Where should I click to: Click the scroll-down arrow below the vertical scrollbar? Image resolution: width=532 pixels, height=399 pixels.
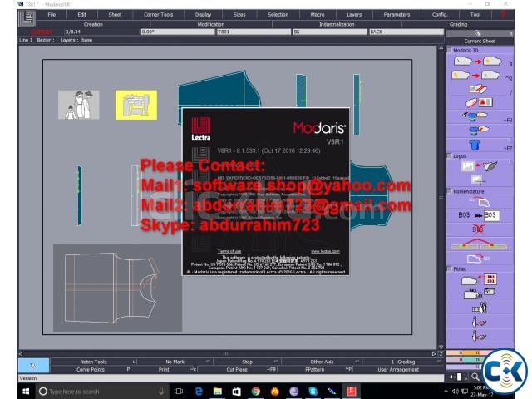[441, 347]
